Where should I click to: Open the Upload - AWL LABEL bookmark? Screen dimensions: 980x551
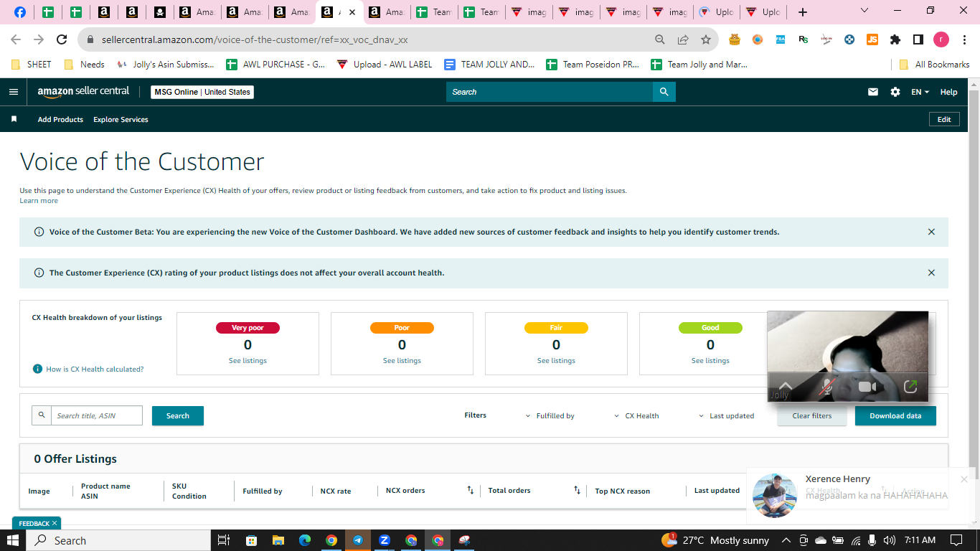385,65
